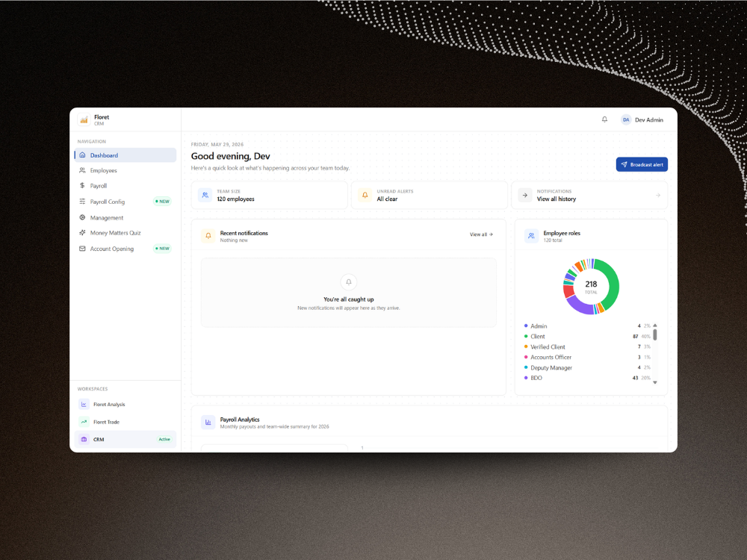Click the Admin legend color dot
Image resolution: width=747 pixels, height=560 pixels.
pos(526,326)
